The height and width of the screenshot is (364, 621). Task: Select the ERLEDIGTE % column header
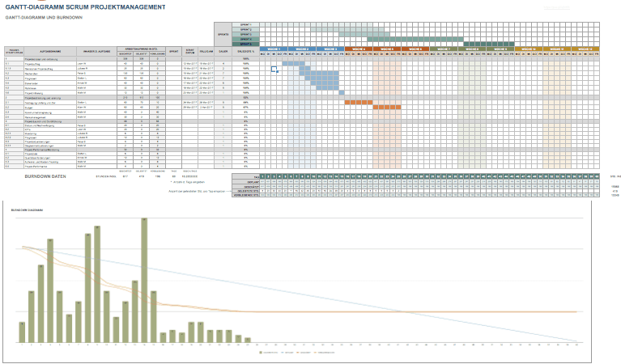coord(248,50)
